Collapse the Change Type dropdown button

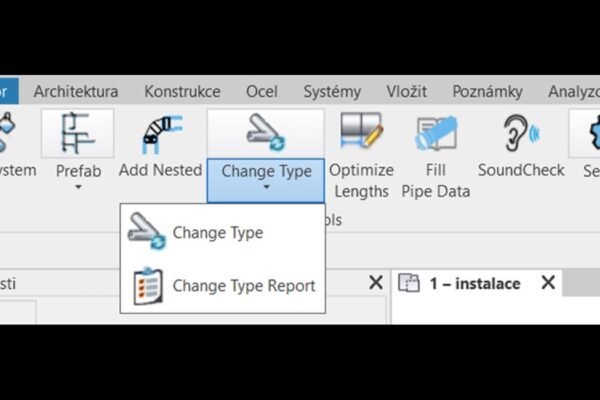click(266, 180)
